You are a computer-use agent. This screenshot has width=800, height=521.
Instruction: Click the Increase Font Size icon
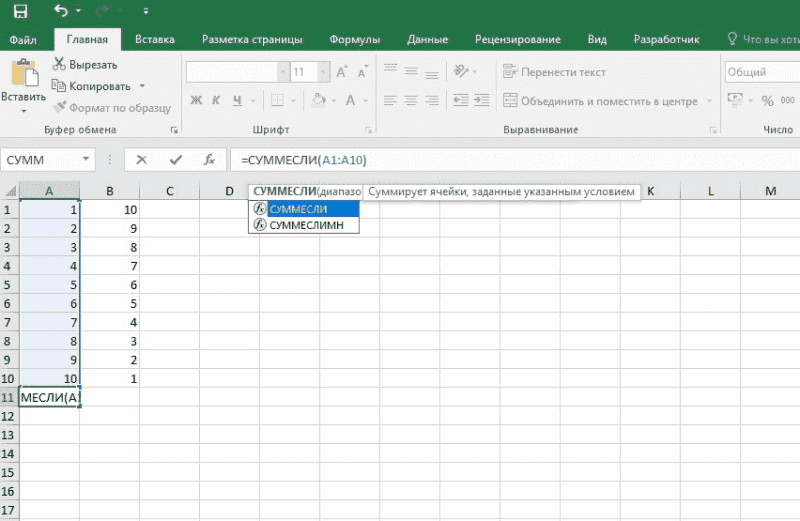[342, 72]
